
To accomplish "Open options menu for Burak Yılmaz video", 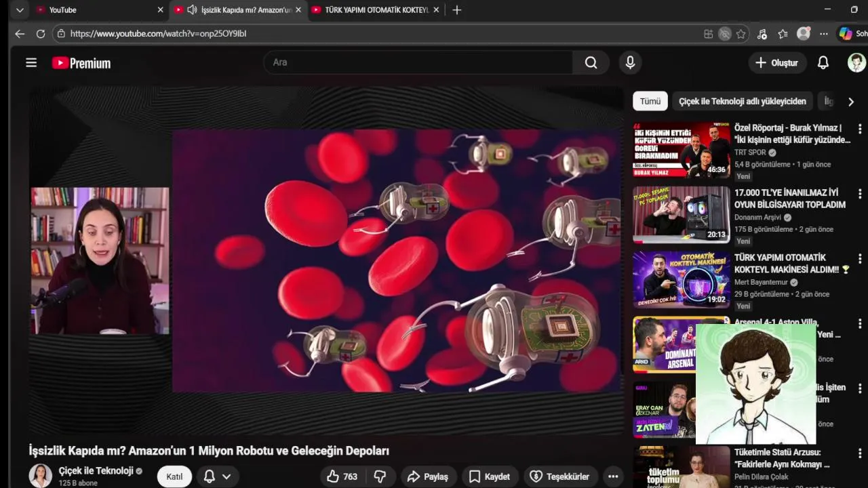I will tap(860, 129).
